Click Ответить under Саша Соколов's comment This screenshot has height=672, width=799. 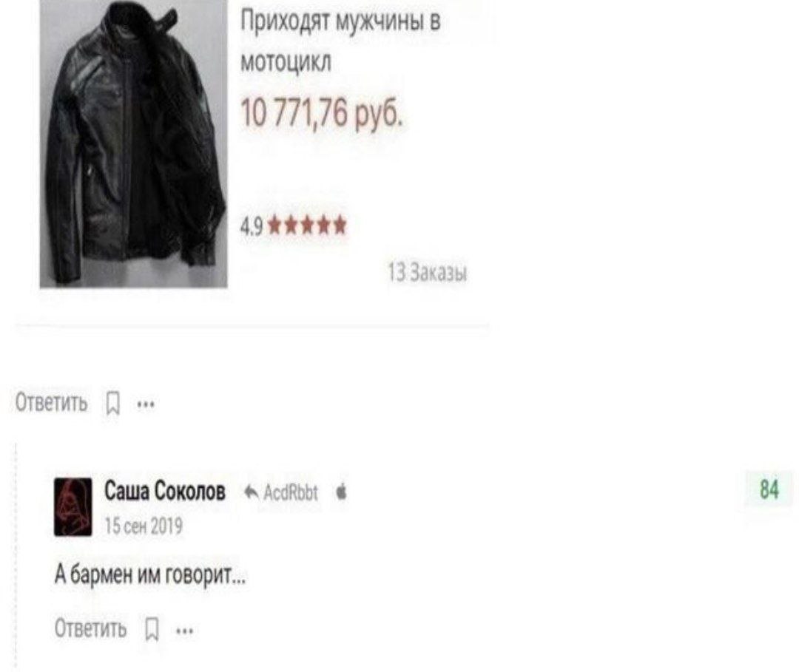[90, 628]
